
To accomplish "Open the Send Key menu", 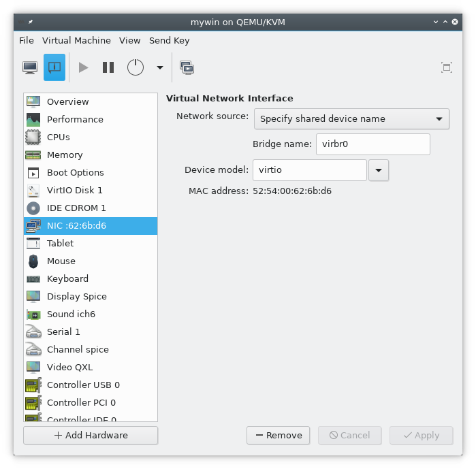I will tap(169, 40).
